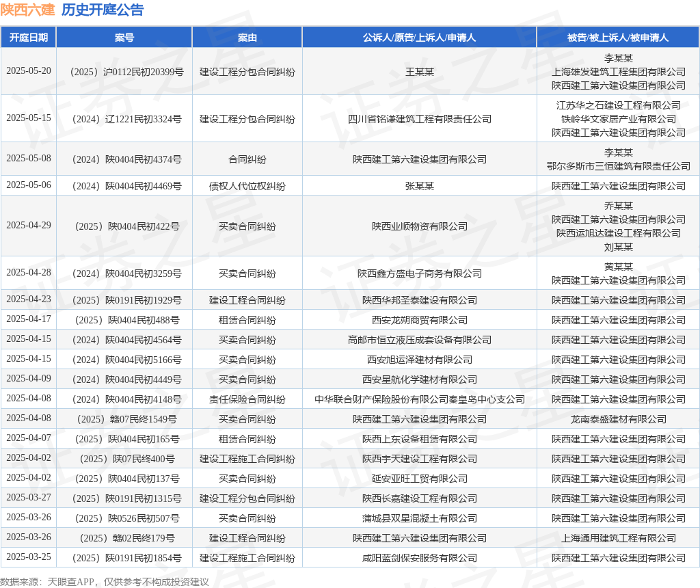
Task: Click case cause 责任保险合同纠纷
Action: click(x=247, y=399)
